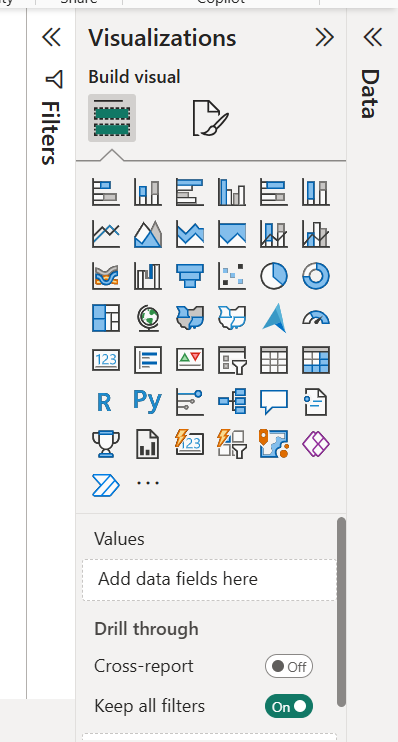Screen dimensions: 398x742
Task: Toggle Cross-report drill through switch
Action: (x=289, y=666)
